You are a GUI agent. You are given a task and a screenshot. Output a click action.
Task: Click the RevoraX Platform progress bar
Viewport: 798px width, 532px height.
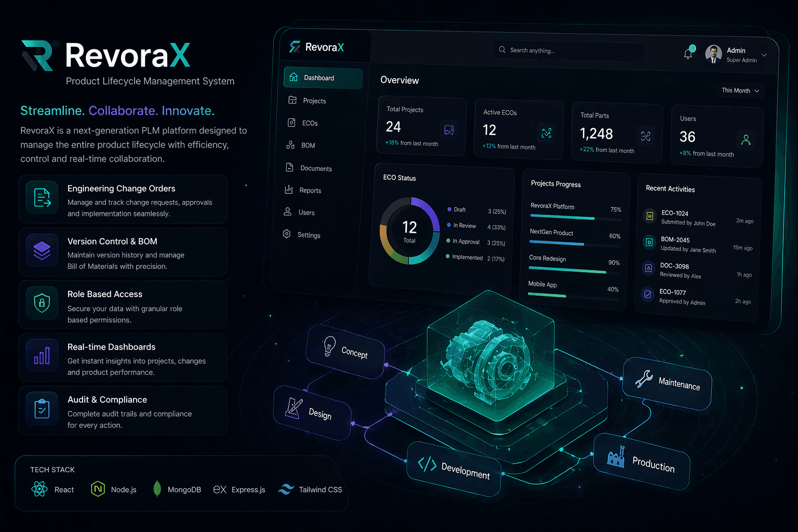[575, 217]
